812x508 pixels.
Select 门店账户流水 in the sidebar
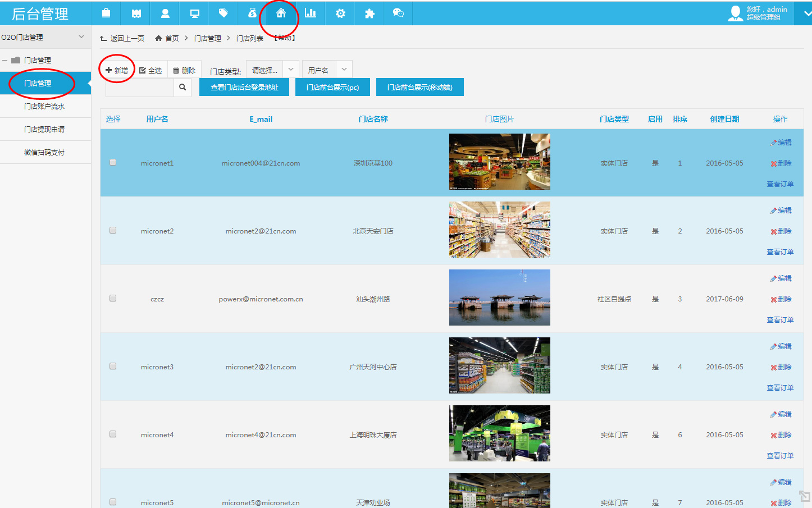coord(45,106)
